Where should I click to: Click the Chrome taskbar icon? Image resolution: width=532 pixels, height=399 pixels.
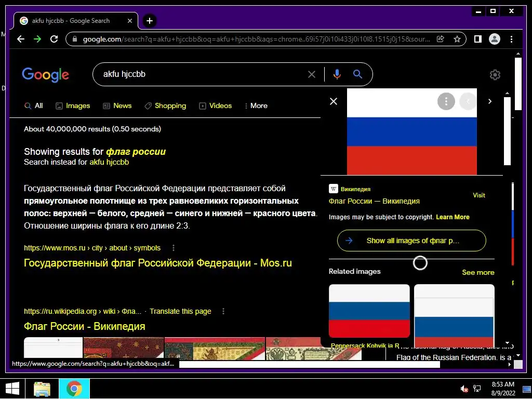pyautogui.click(x=74, y=389)
